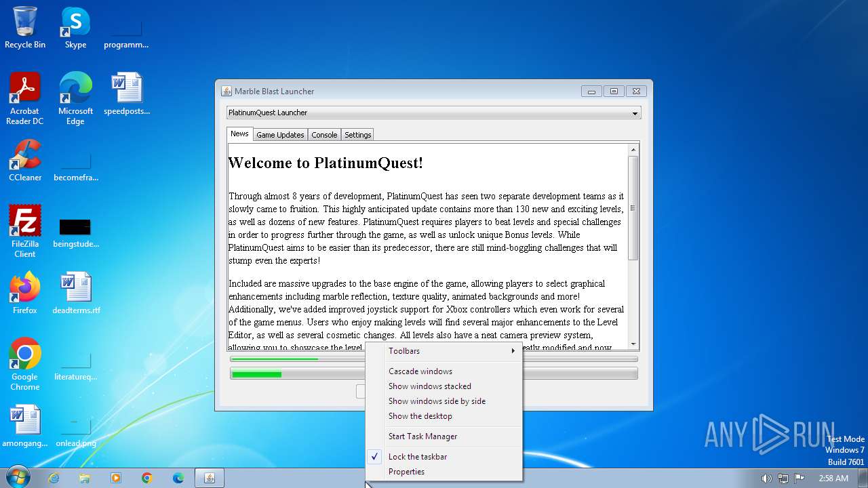Open Edge from the taskbar
Image resolution: width=868 pixels, height=488 pixels.
[x=178, y=478]
